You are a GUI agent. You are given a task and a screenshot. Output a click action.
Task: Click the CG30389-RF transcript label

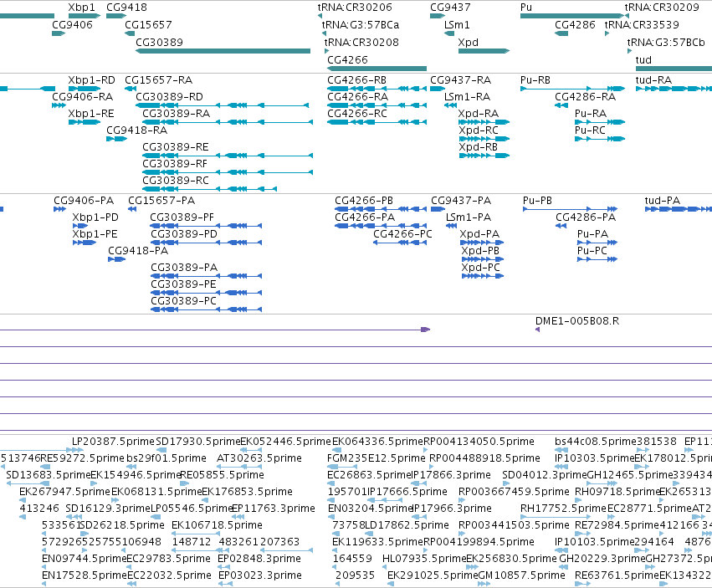[x=175, y=163]
